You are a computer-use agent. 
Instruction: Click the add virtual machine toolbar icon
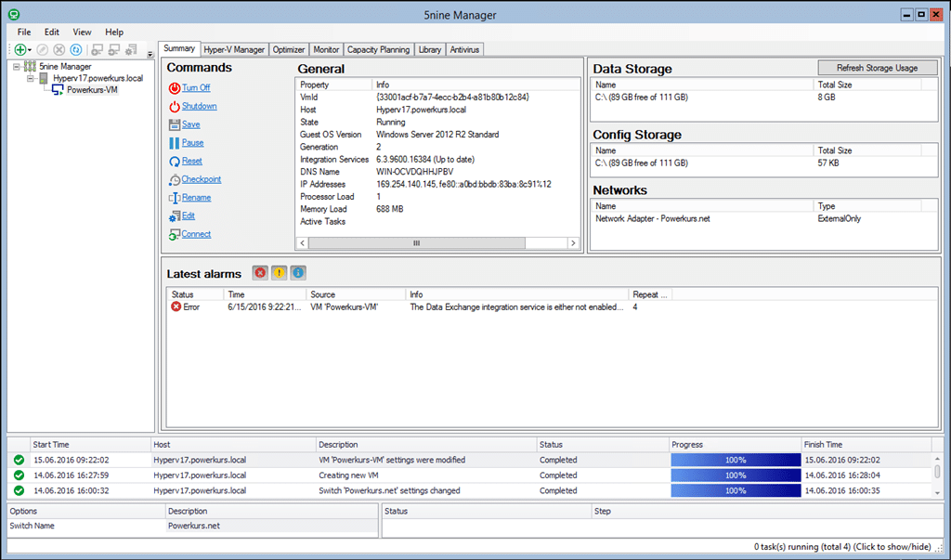(x=97, y=50)
